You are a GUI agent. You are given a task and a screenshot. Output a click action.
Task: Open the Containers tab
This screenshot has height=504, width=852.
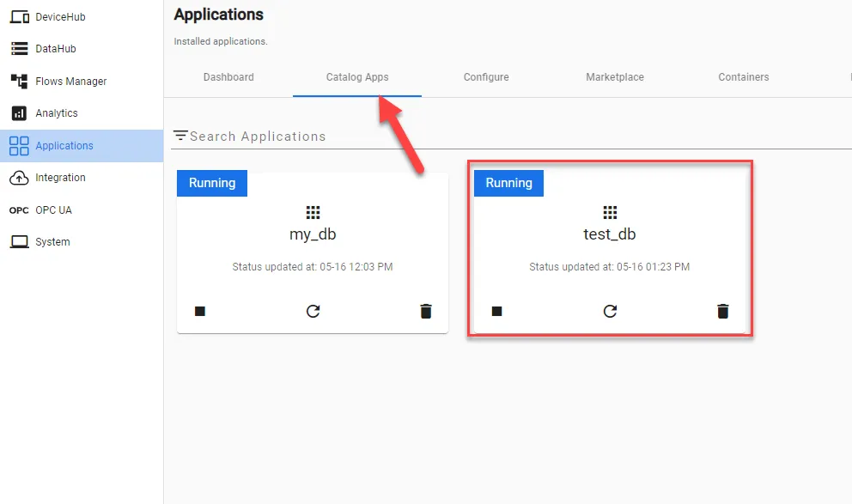click(743, 77)
